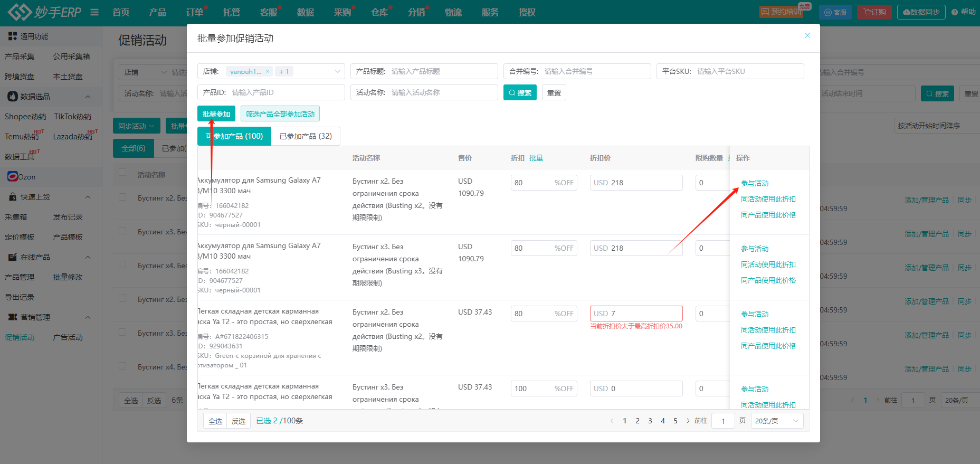Screen dimensions: 980x464
Task: Open the 店铺 store dropdown in dialog
Action: pyautogui.click(x=271, y=71)
